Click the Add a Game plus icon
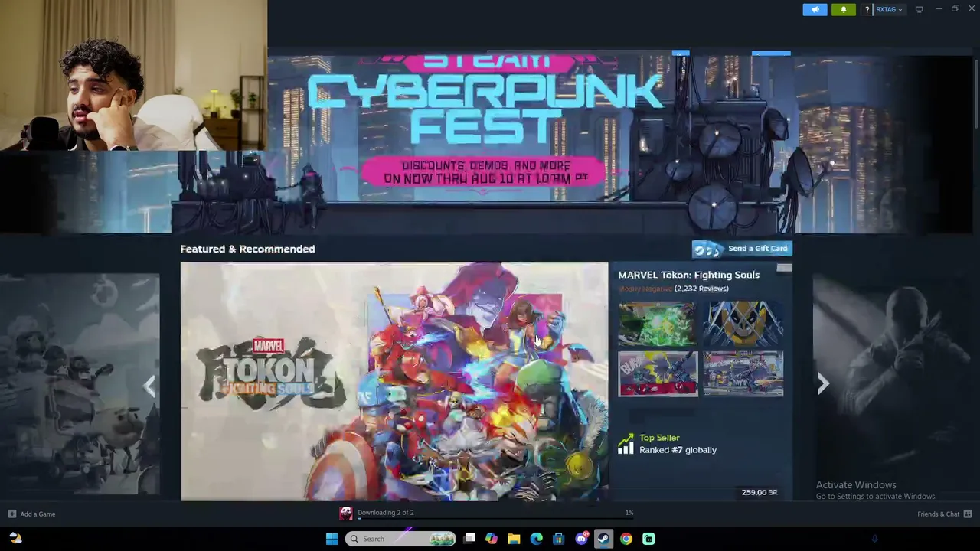This screenshot has width=980, height=551. (x=12, y=514)
